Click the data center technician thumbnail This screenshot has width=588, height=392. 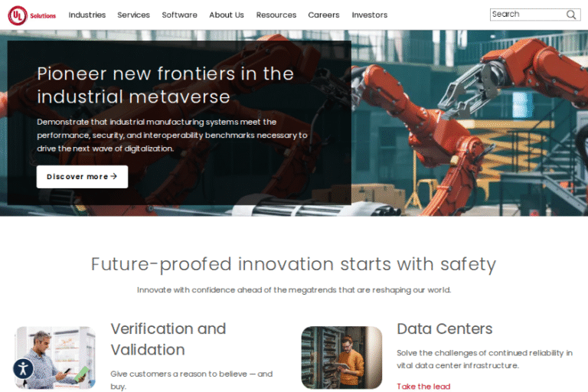(341, 358)
